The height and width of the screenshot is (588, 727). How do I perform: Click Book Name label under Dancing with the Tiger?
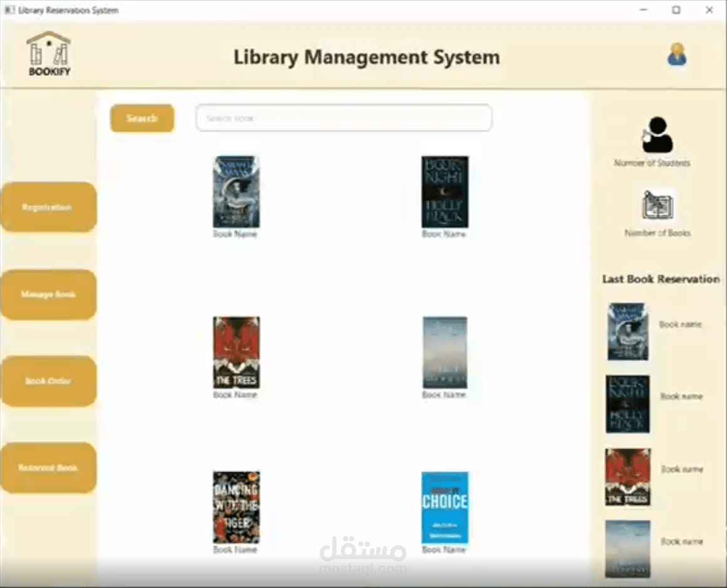[x=235, y=550]
